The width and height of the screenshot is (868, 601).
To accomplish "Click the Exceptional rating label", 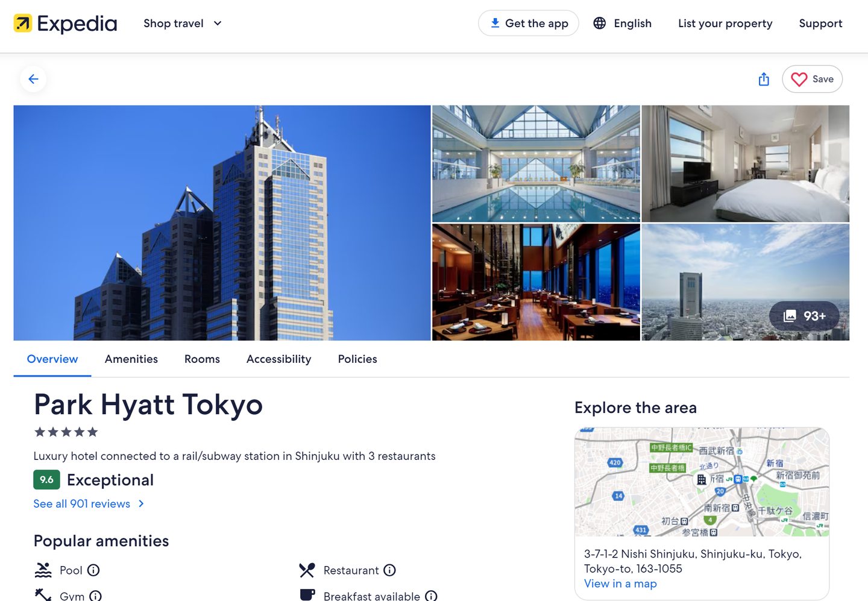I will pos(110,480).
